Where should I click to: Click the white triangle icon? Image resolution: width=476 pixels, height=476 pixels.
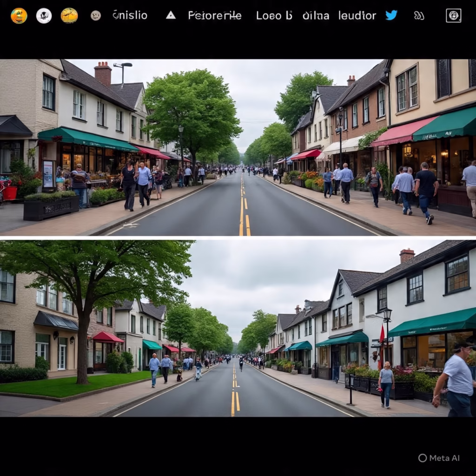click(171, 15)
